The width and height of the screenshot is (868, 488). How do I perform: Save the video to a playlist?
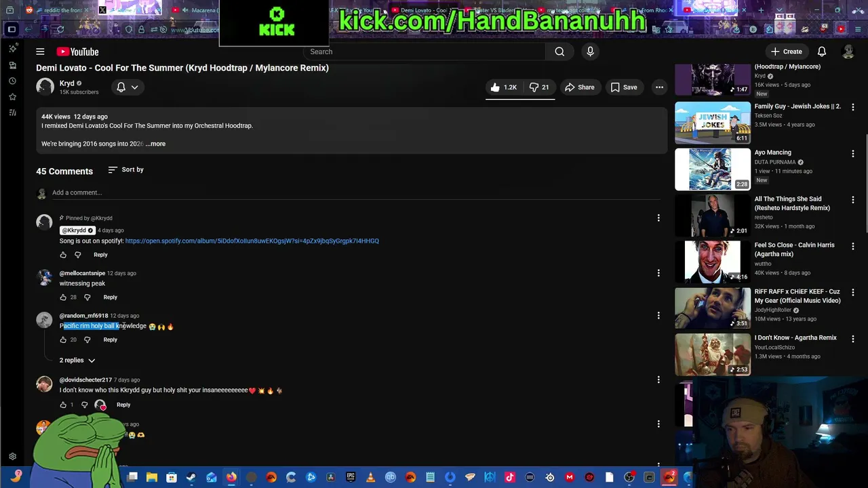[623, 87]
